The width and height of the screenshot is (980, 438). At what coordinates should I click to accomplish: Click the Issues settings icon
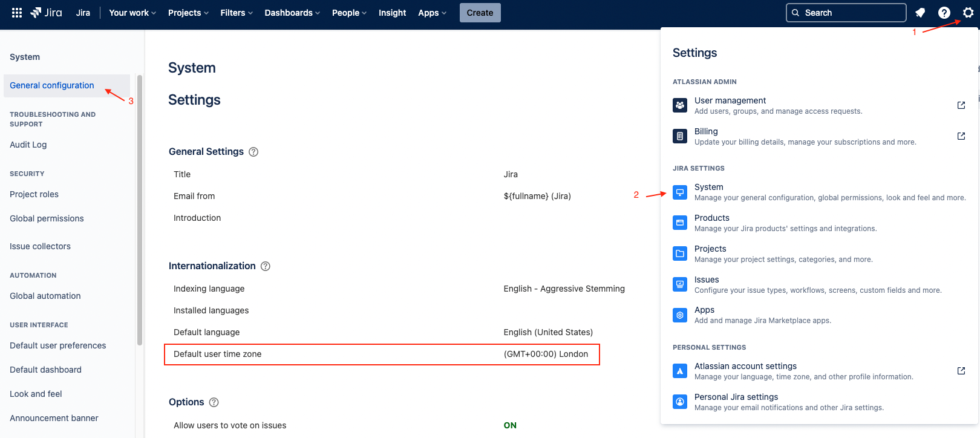click(680, 284)
